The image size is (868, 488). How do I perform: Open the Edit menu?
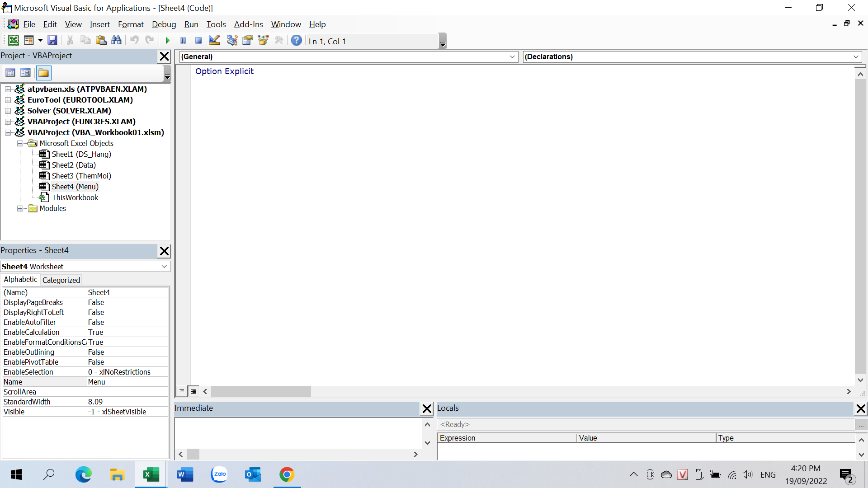coord(50,24)
